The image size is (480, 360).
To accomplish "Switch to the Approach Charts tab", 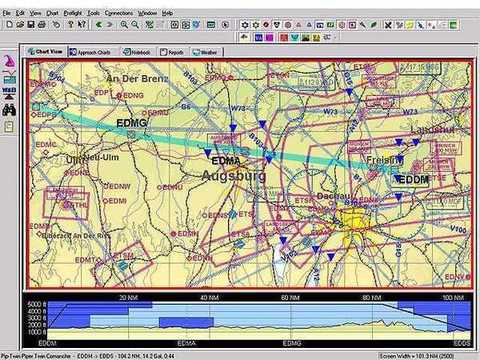I will 90,52.
